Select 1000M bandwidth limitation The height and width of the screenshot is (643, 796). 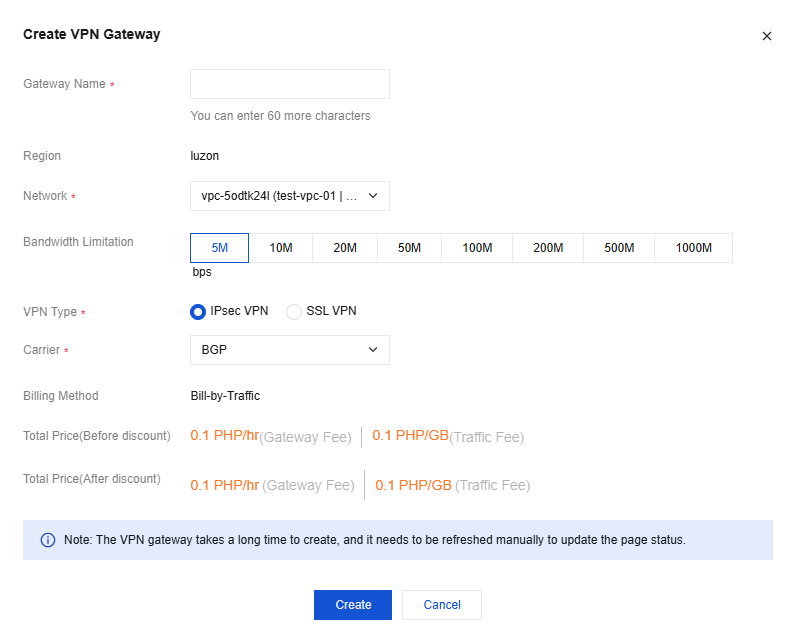(693, 248)
